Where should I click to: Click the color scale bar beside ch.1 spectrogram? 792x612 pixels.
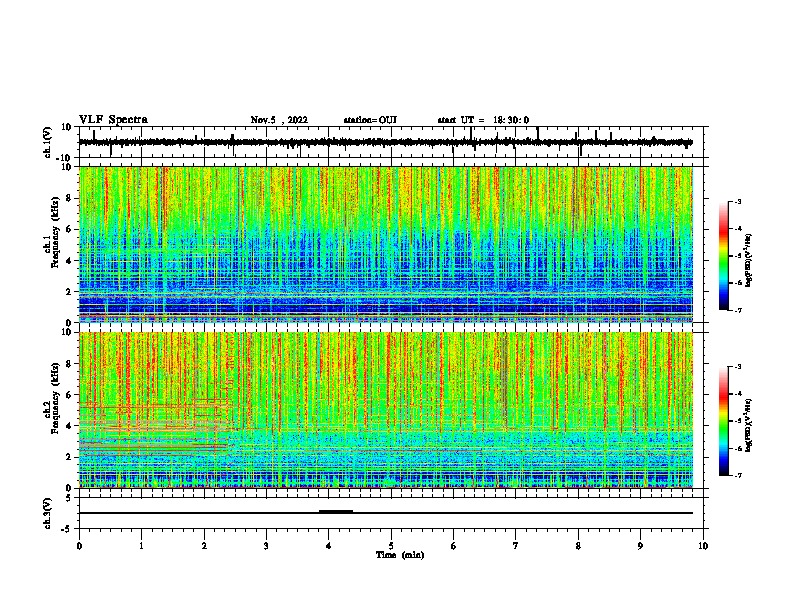point(724,256)
